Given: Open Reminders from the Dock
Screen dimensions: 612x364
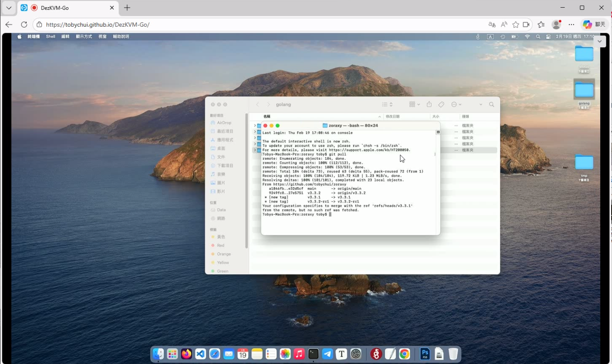Looking at the screenshot, I should (271, 354).
